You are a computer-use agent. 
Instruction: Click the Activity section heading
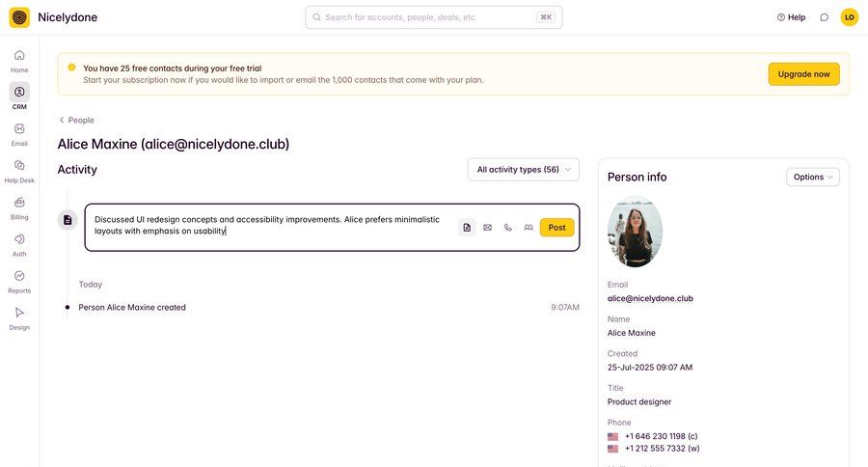[x=77, y=170]
